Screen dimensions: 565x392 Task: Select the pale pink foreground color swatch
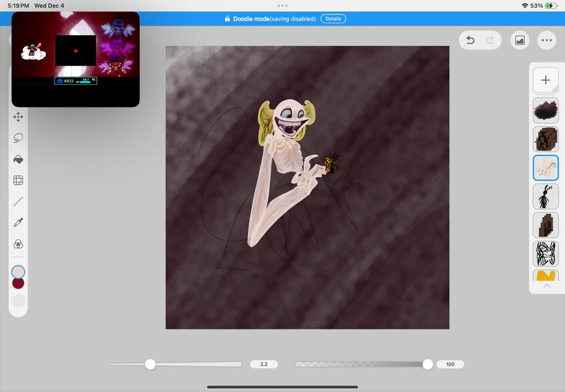18,272
